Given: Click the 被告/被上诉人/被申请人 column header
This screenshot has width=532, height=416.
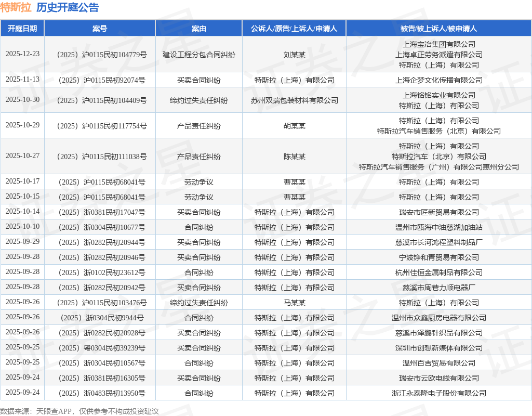Looking at the screenshot, I should 438,29.
